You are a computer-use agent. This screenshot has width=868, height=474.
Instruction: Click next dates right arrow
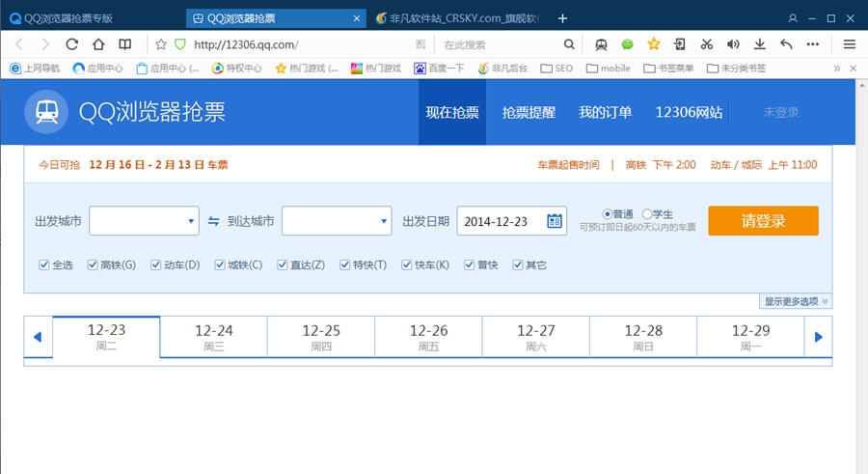click(x=819, y=337)
